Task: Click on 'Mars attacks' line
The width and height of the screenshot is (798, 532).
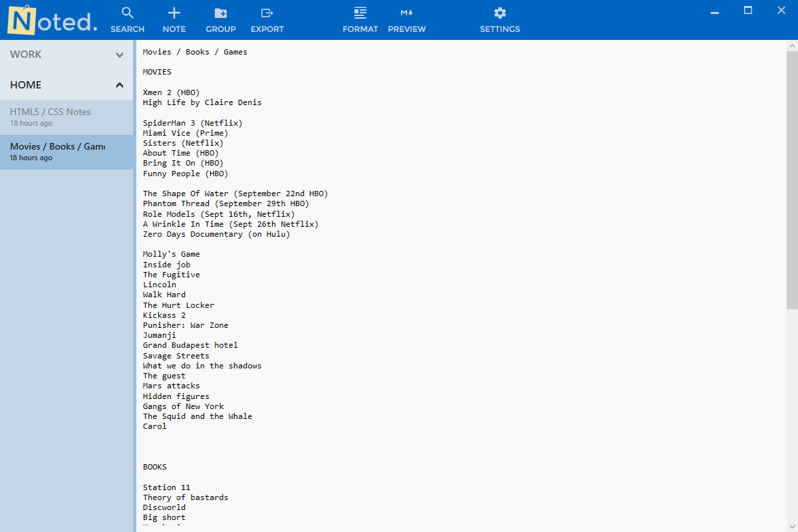Action: pos(172,386)
